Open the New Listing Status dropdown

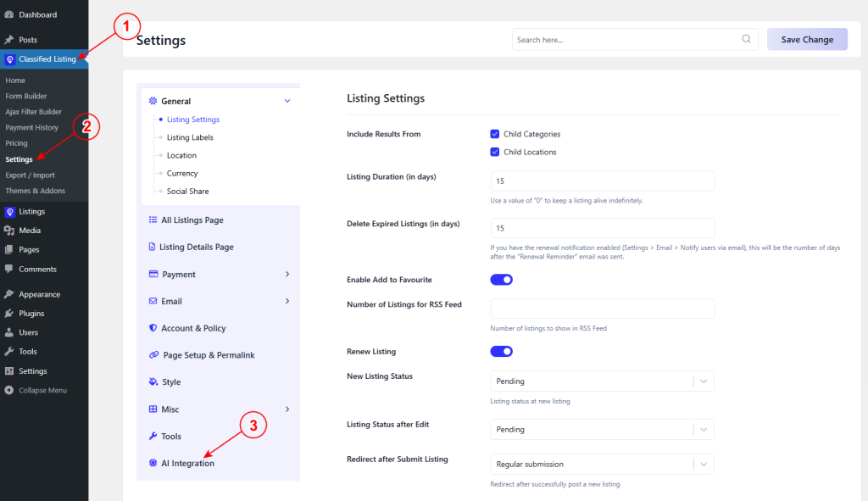click(603, 381)
